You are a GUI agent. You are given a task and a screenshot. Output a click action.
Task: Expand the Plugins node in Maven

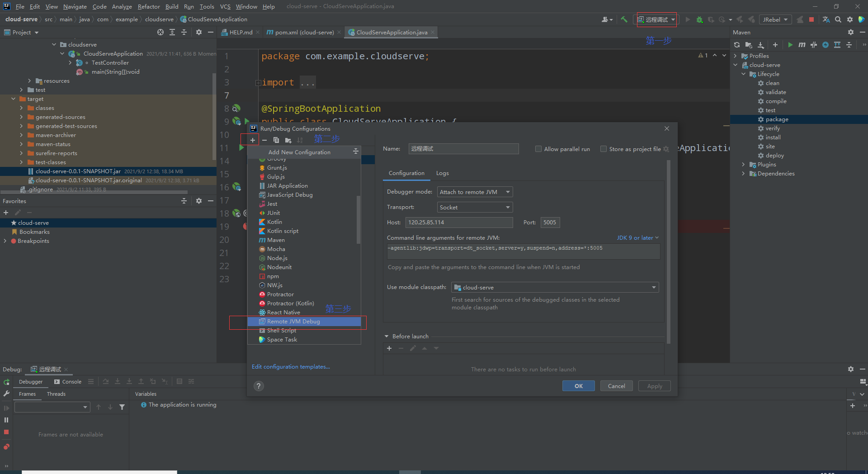coord(743,165)
